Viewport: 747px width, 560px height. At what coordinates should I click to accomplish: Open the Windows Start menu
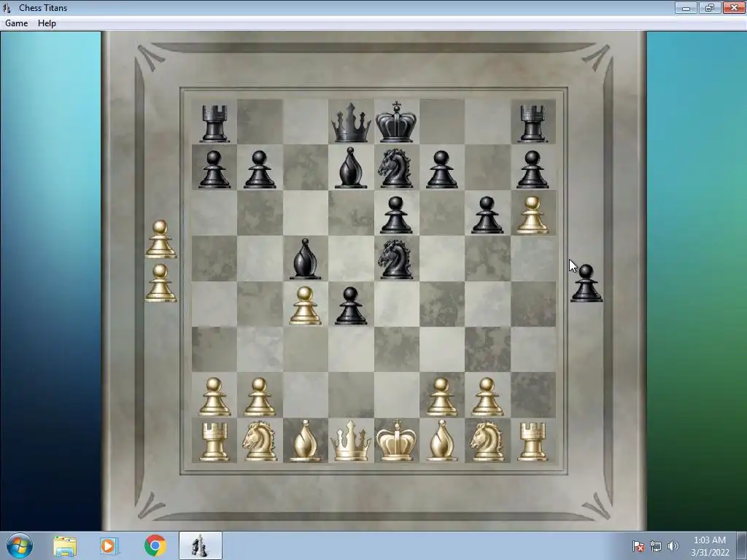[20, 545]
